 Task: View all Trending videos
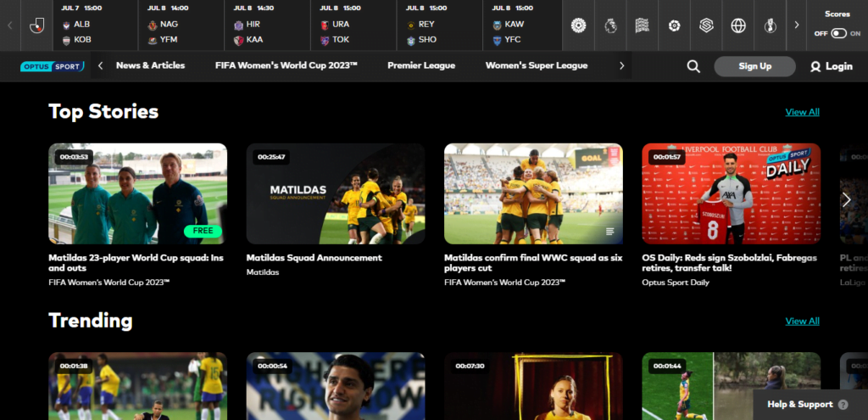pos(802,322)
